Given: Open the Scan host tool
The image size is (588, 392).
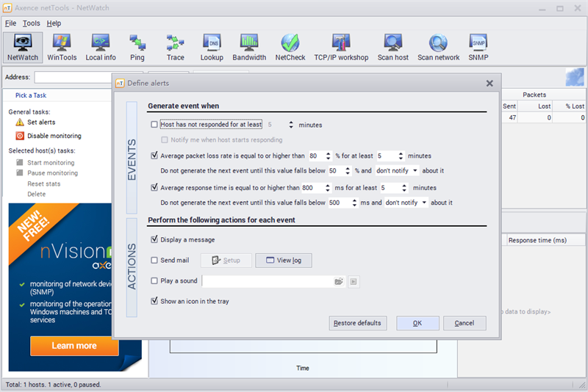Looking at the screenshot, I should tap(393, 47).
